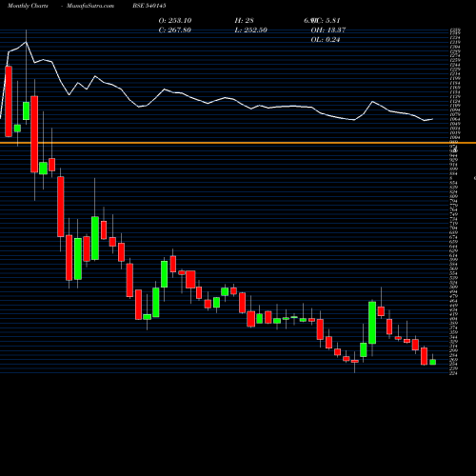
Task: Select the low value "L: 252.50"
Action: point(250,30)
